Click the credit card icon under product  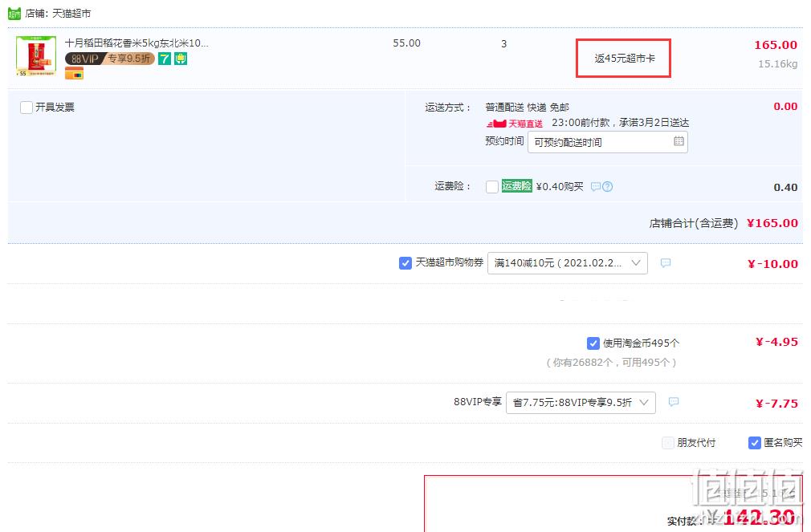click(74, 74)
